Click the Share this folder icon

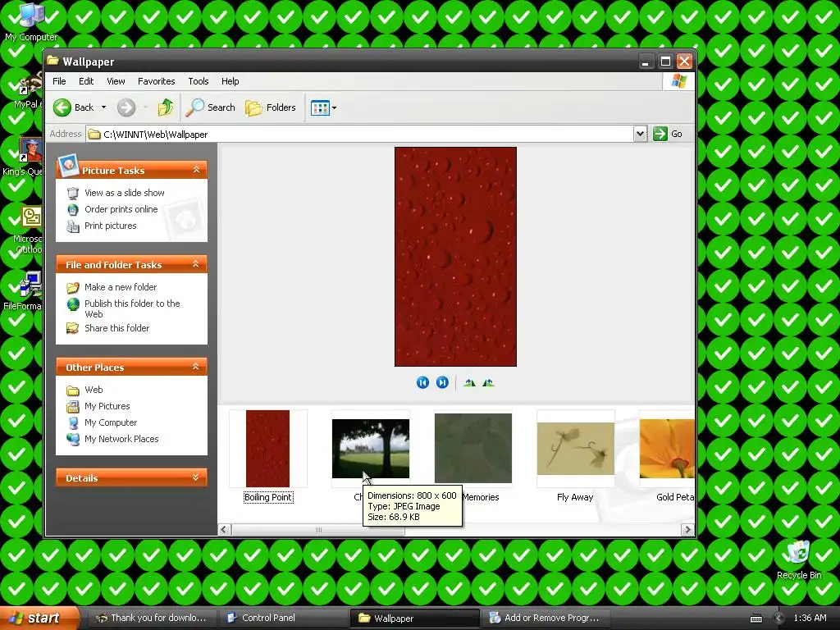73,328
